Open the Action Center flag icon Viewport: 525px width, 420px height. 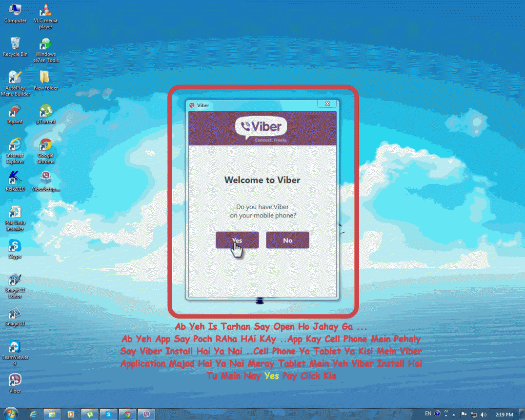tap(463, 415)
